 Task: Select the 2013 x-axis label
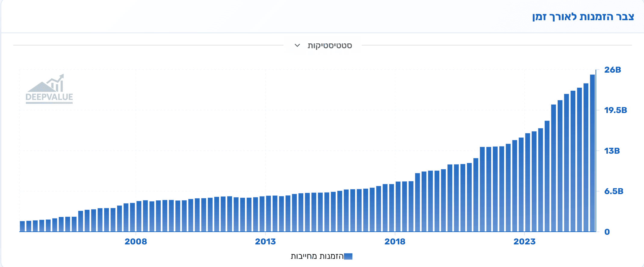click(265, 242)
